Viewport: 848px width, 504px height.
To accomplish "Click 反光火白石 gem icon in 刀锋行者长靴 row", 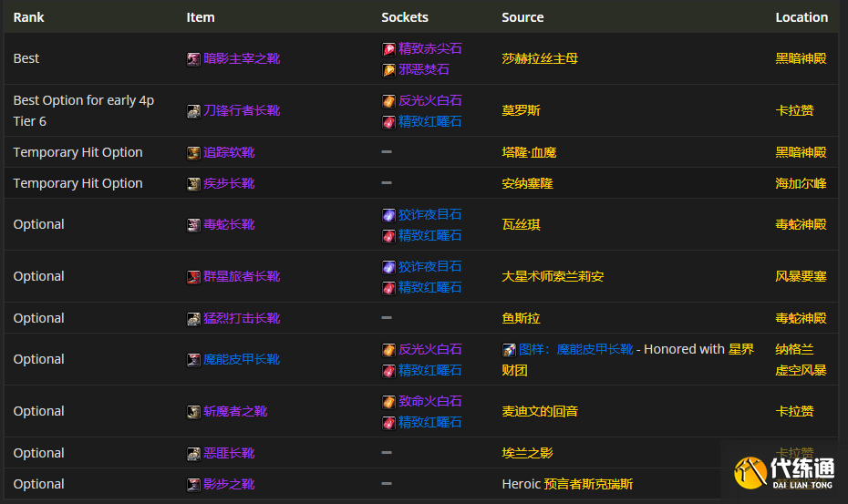I will [388, 101].
